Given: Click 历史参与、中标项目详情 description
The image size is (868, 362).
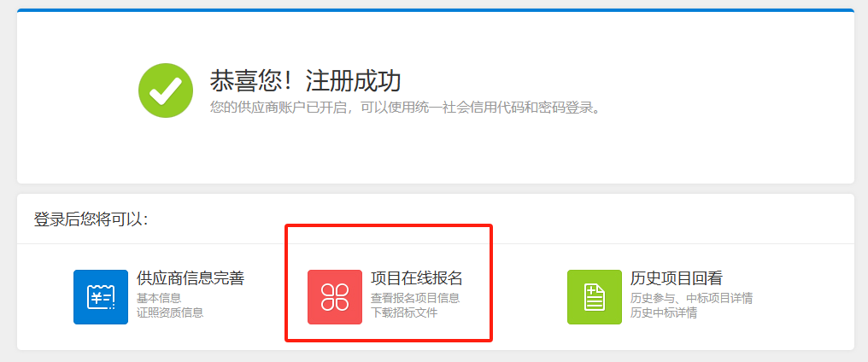Looking at the screenshot, I should pyautogui.click(x=691, y=298).
